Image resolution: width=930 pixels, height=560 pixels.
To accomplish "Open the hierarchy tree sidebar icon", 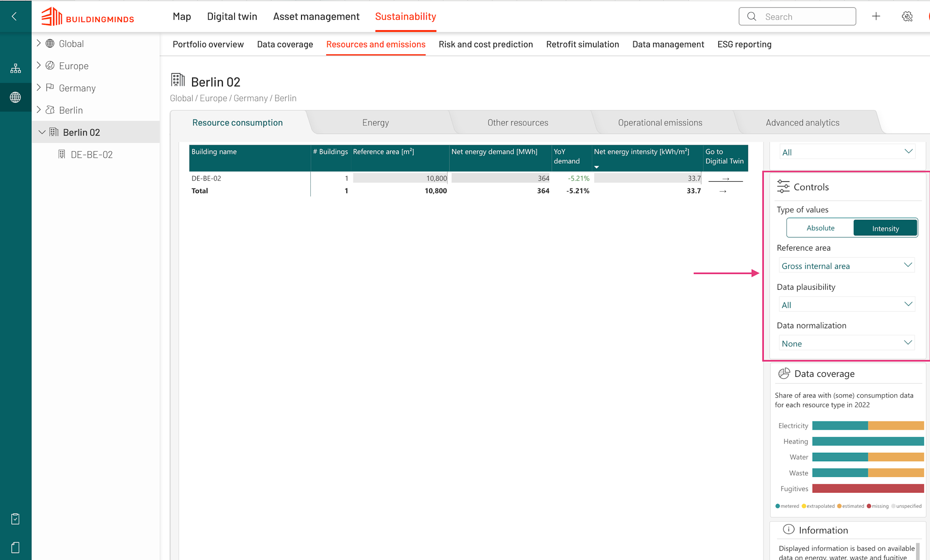I will pos(15,69).
